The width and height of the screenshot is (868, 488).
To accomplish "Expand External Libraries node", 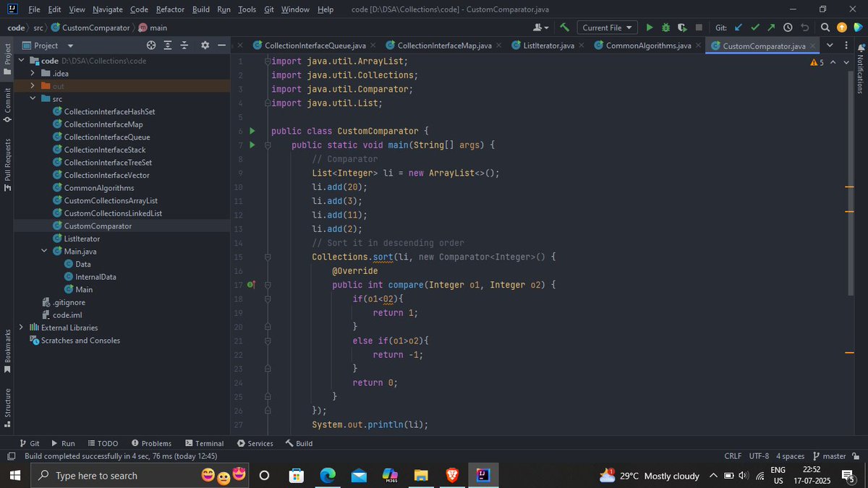I will (x=22, y=328).
